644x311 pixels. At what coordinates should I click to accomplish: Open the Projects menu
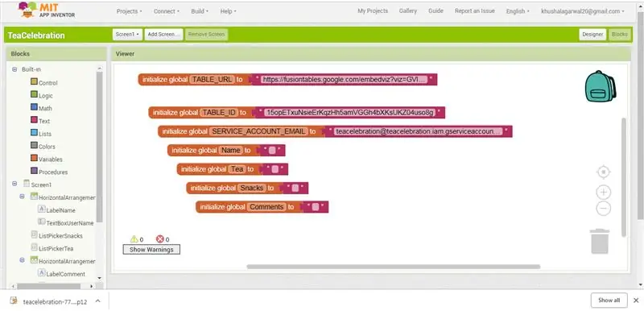pos(129,11)
